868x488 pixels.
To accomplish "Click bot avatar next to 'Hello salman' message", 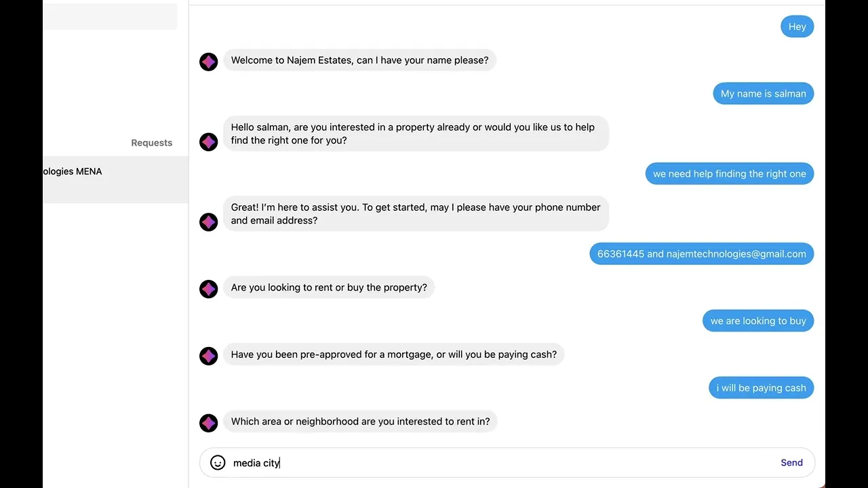I will [x=209, y=142].
